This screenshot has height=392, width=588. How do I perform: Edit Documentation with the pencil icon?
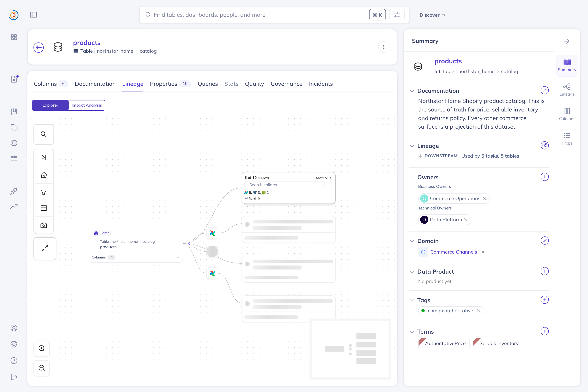(x=545, y=90)
